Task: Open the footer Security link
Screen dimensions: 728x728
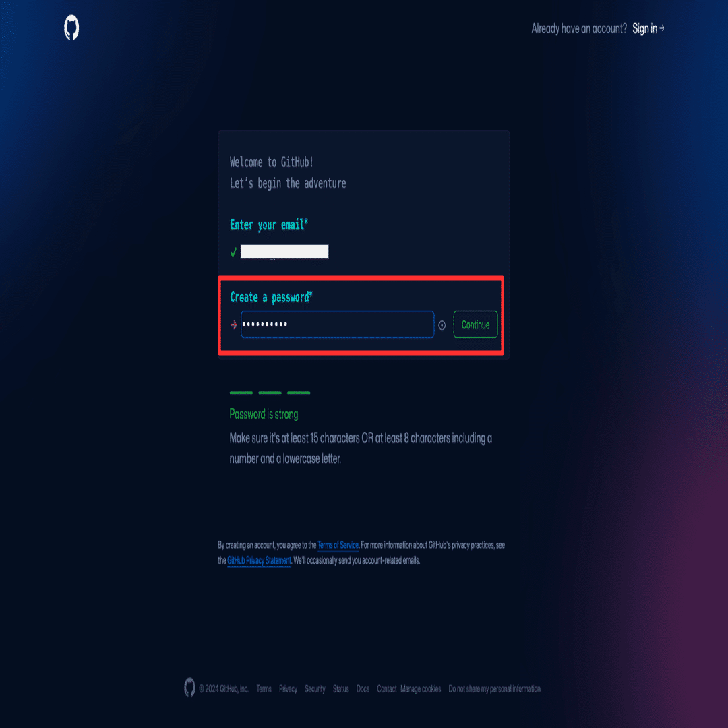Action: click(x=315, y=688)
